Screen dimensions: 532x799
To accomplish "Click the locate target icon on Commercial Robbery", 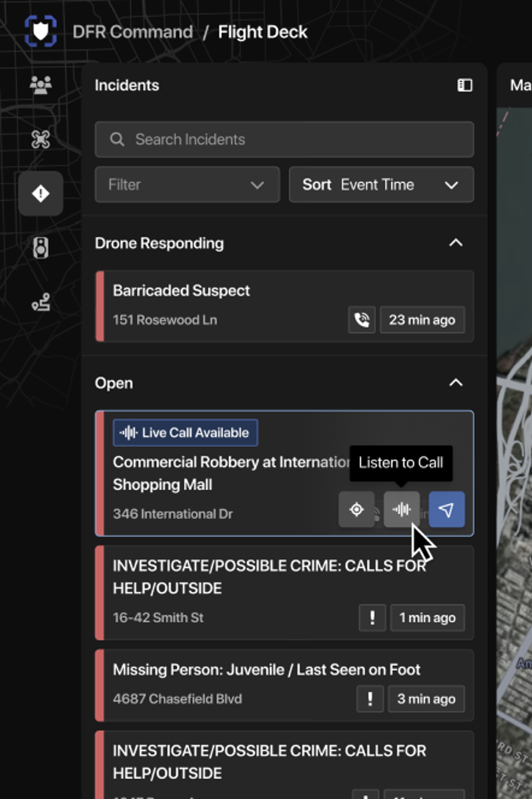I will (x=357, y=509).
